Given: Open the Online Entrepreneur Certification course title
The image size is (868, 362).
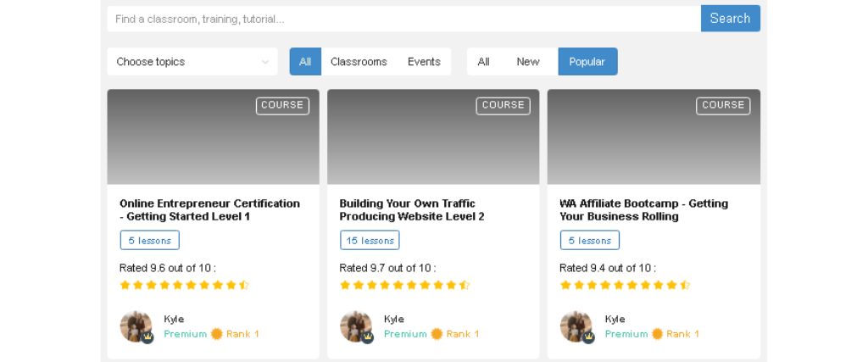Looking at the screenshot, I should pos(210,209).
